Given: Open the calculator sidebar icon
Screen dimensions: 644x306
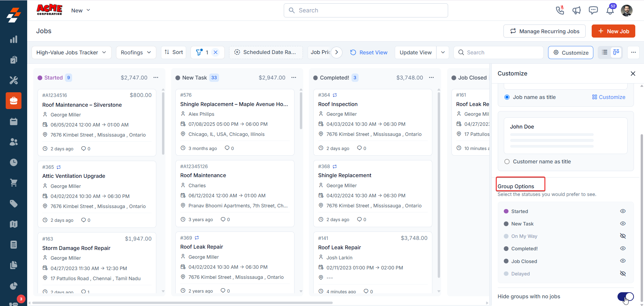Looking at the screenshot, I should (x=13, y=245).
